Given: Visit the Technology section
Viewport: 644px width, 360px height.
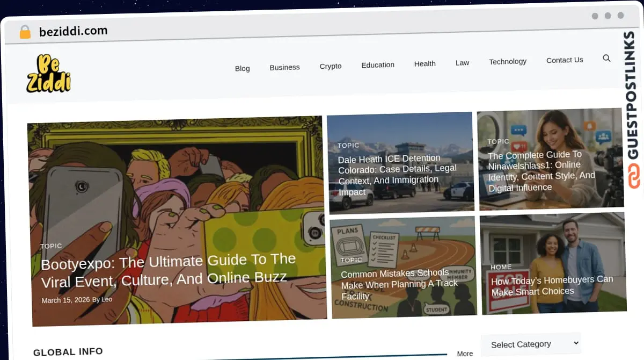Looking at the screenshot, I should pyautogui.click(x=508, y=62).
